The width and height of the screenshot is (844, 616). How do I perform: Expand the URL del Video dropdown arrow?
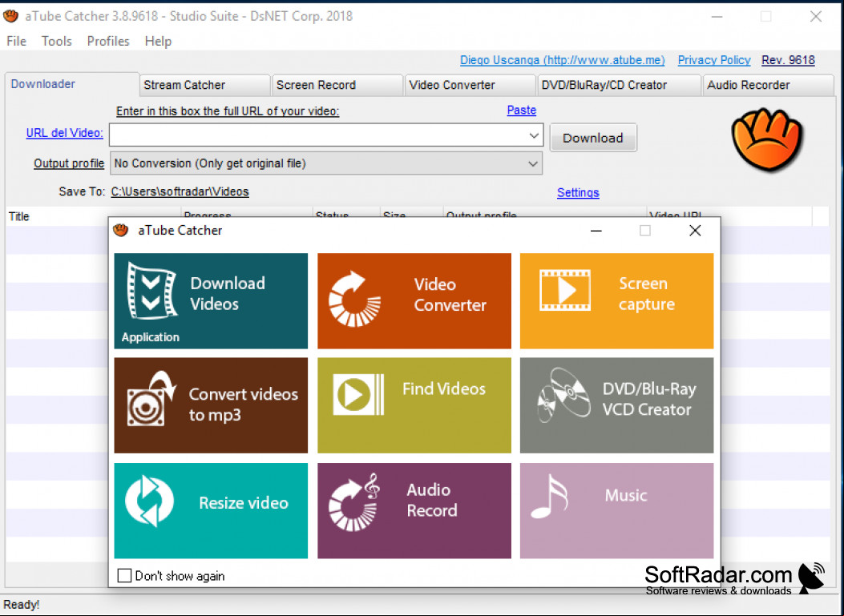pos(534,135)
